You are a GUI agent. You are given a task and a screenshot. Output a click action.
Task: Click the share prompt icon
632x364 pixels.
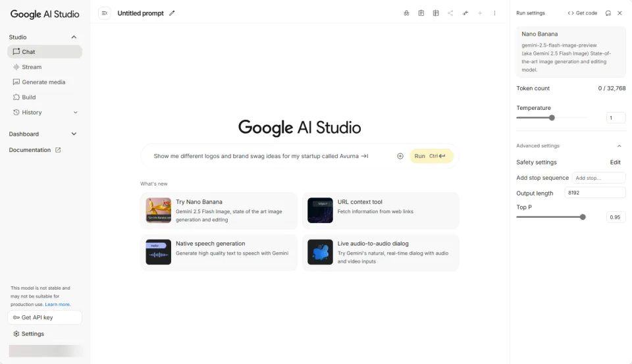pos(450,13)
